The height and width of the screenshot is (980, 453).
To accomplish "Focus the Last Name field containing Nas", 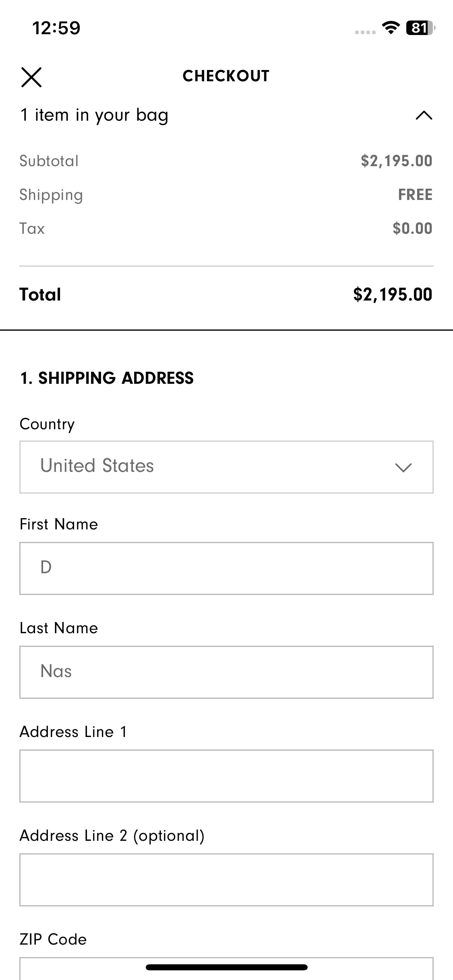I will pyautogui.click(x=226, y=672).
